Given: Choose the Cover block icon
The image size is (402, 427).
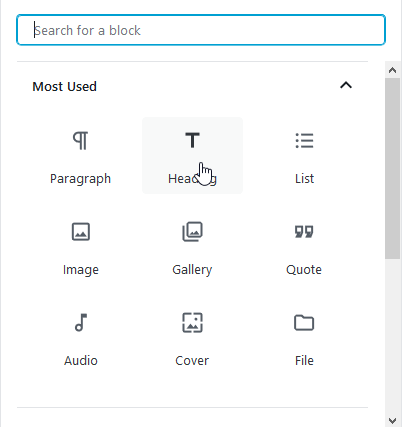Looking at the screenshot, I should [x=192, y=322].
